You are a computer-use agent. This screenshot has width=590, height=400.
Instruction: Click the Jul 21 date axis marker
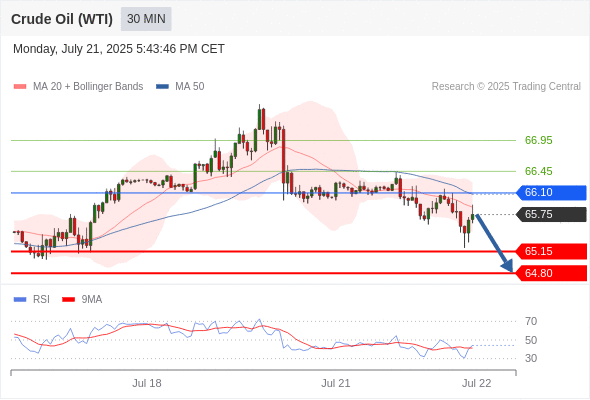(336, 383)
